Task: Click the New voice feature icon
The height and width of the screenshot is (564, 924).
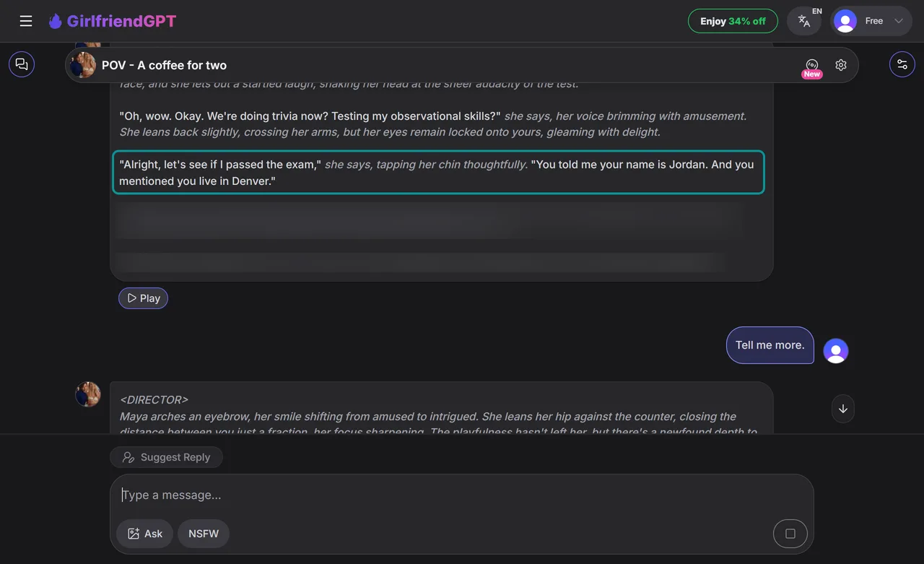Action: pos(812,67)
